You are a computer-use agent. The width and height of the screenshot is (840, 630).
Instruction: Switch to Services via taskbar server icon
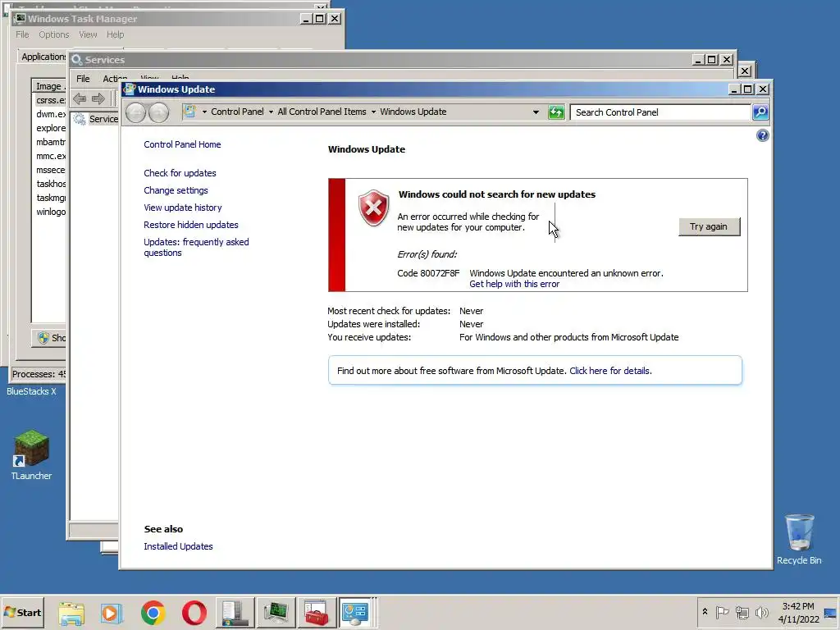(x=235, y=613)
